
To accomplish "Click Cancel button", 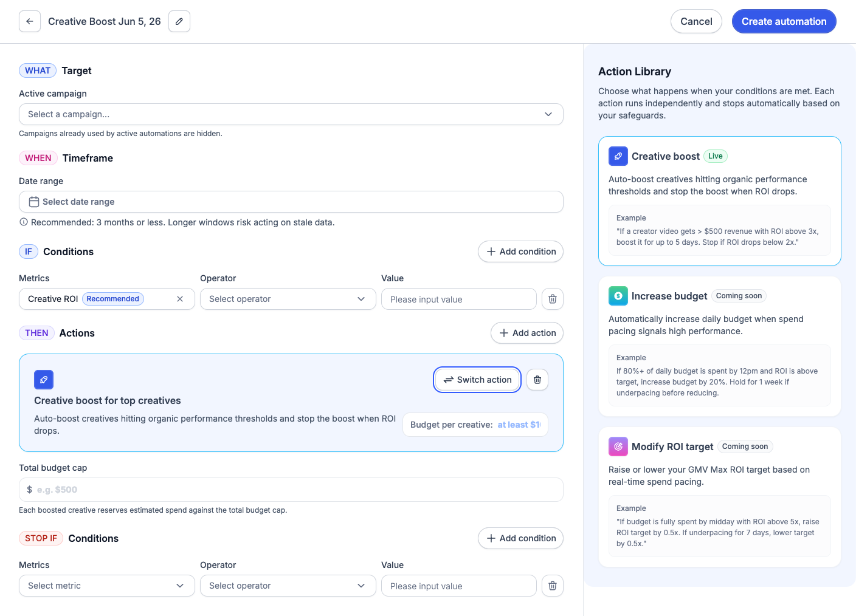I will 696,21.
